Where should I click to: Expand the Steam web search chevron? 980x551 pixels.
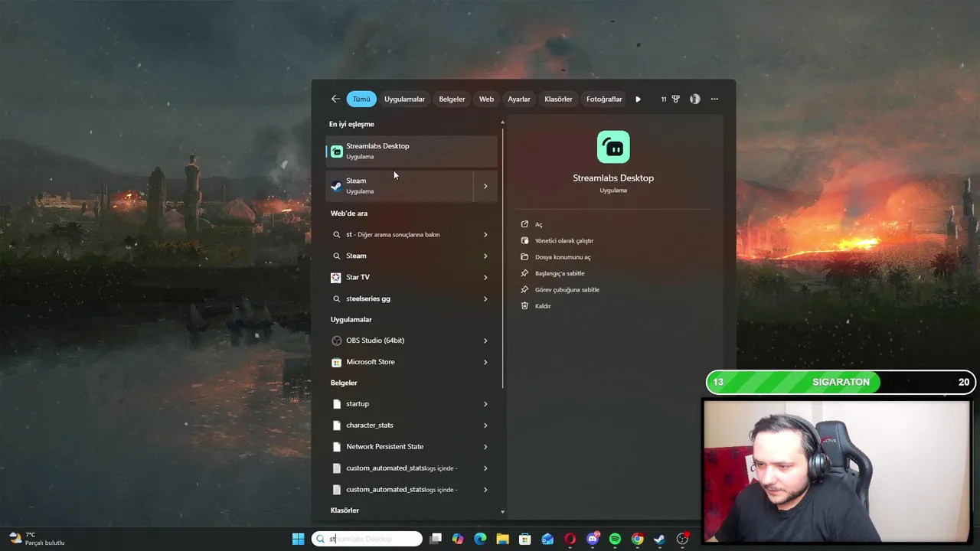point(485,256)
